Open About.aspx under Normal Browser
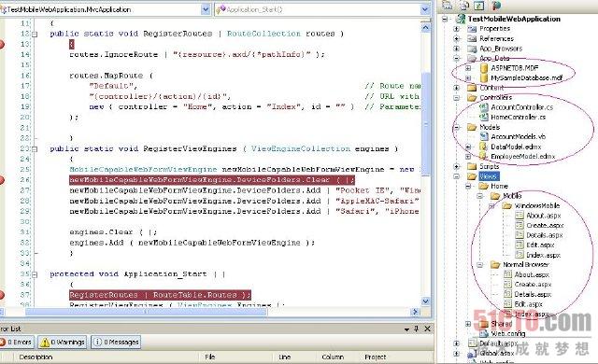Screen dimensions: 598x364 (x=532, y=274)
